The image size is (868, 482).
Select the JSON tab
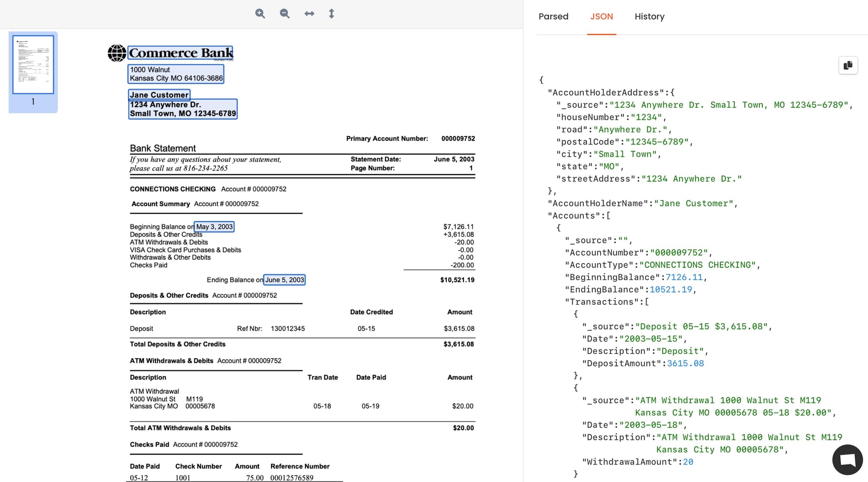[x=602, y=17]
